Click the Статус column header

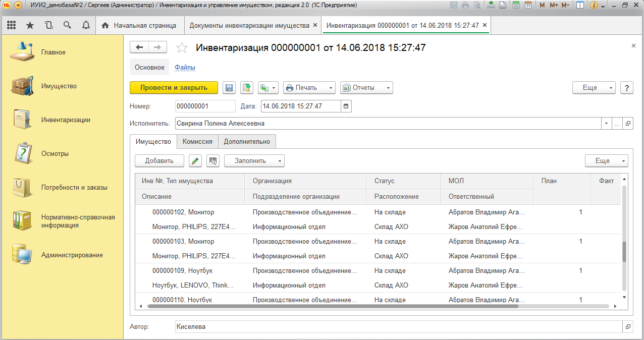coord(403,181)
